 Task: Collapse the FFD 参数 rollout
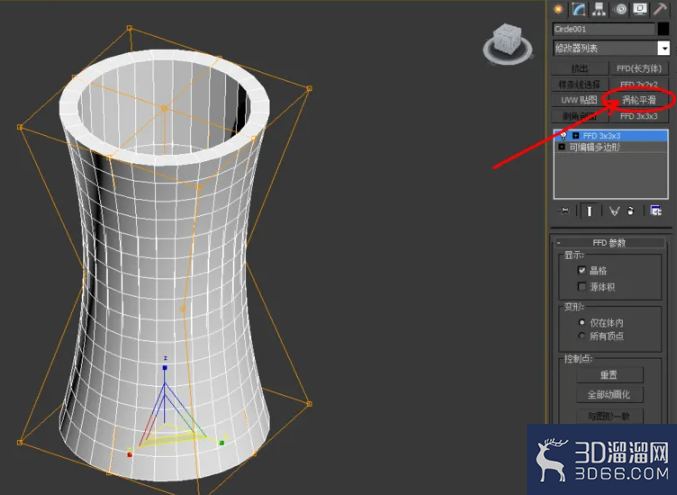tap(609, 243)
